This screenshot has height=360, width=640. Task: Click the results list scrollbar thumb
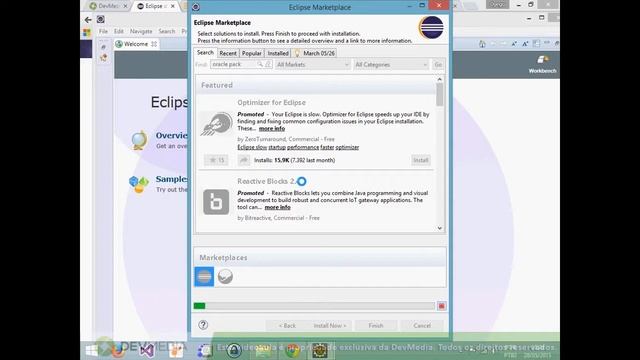(440, 94)
